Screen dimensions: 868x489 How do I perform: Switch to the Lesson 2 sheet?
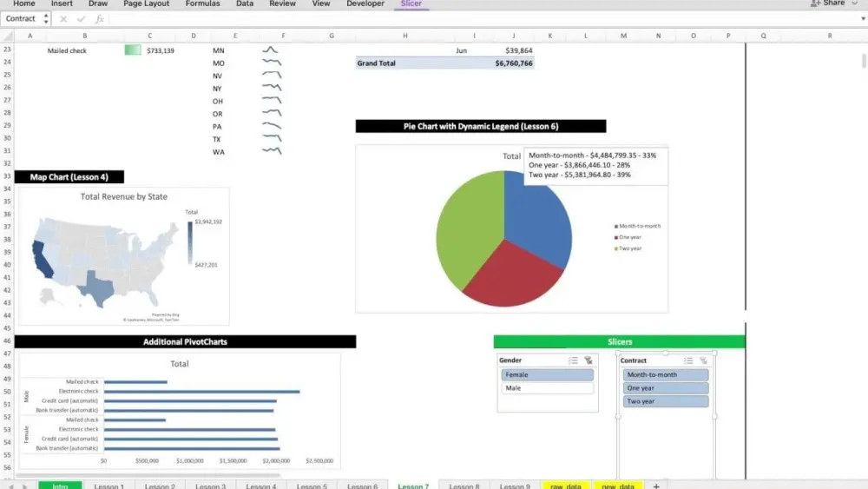pos(160,486)
